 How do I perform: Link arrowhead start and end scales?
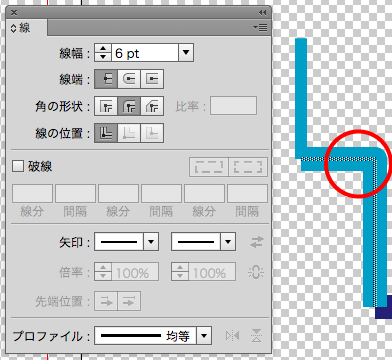pos(256,272)
